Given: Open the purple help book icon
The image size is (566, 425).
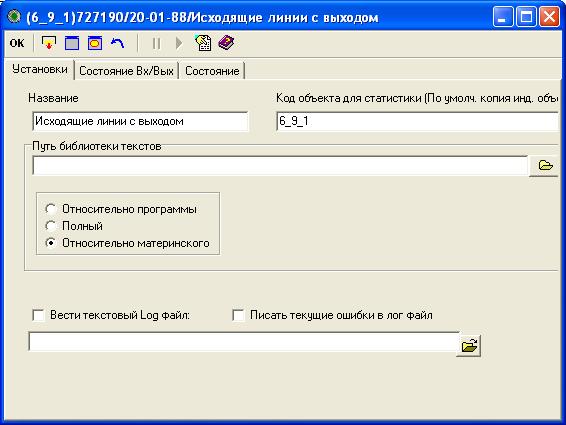Looking at the screenshot, I should tap(226, 43).
